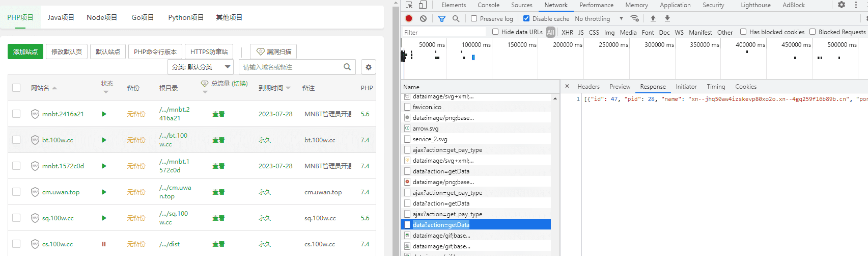Toggle the device toolbar icon
Screen dimensions: 868x256
click(423, 5)
